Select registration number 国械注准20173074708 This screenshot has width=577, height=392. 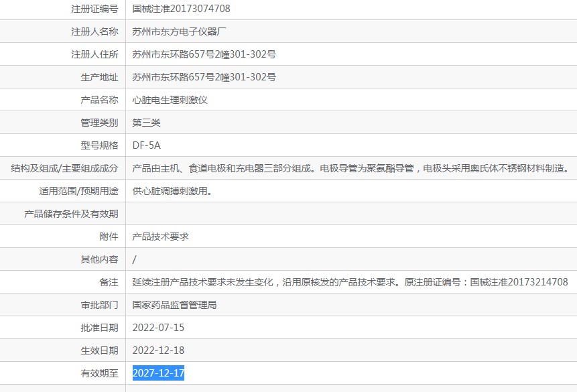181,9
